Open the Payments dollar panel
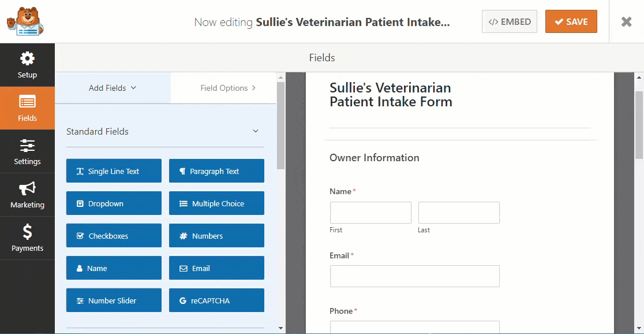 point(27,238)
